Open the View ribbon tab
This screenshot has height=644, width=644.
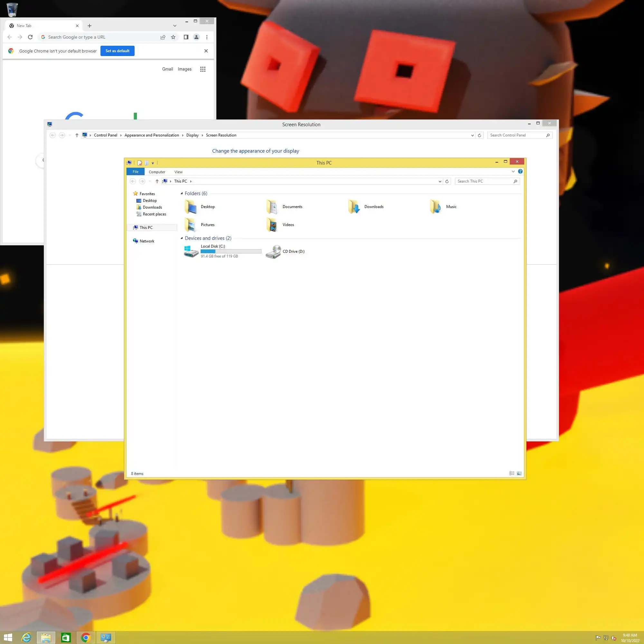178,172
